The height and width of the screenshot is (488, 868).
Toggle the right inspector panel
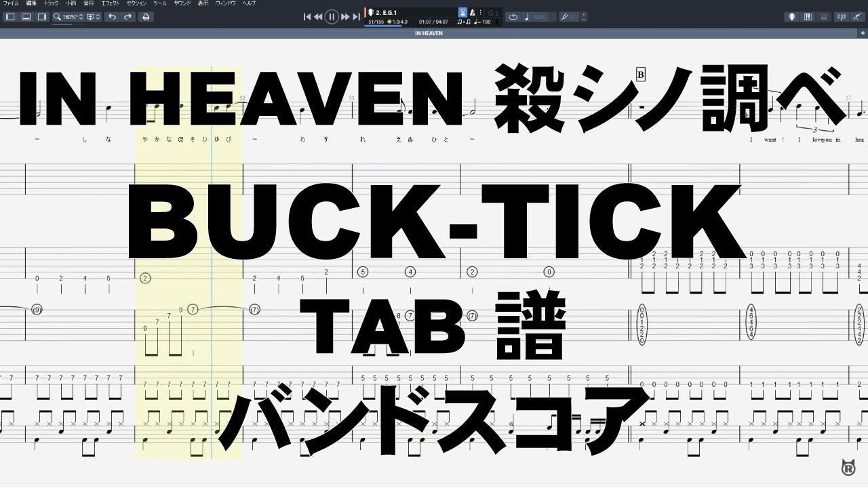(x=42, y=16)
